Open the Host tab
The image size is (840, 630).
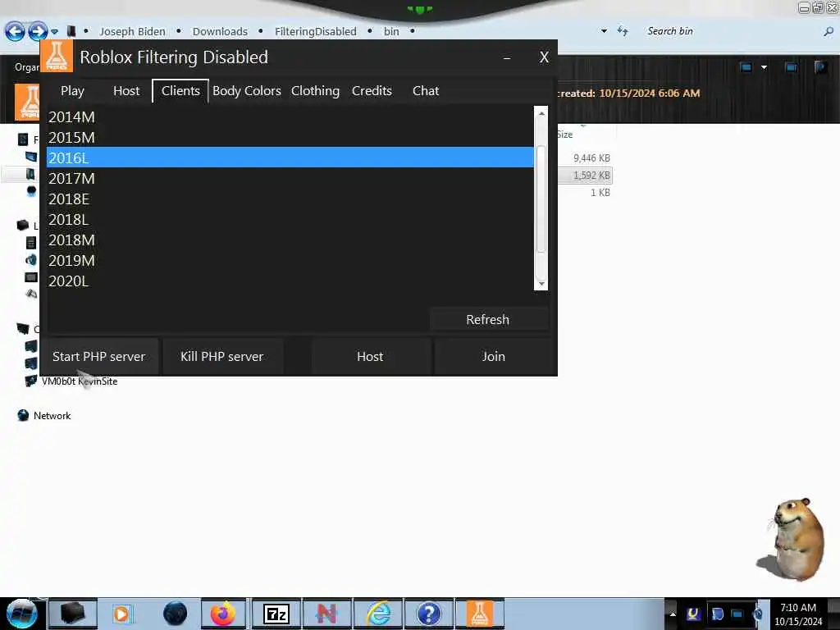click(126, 91)
